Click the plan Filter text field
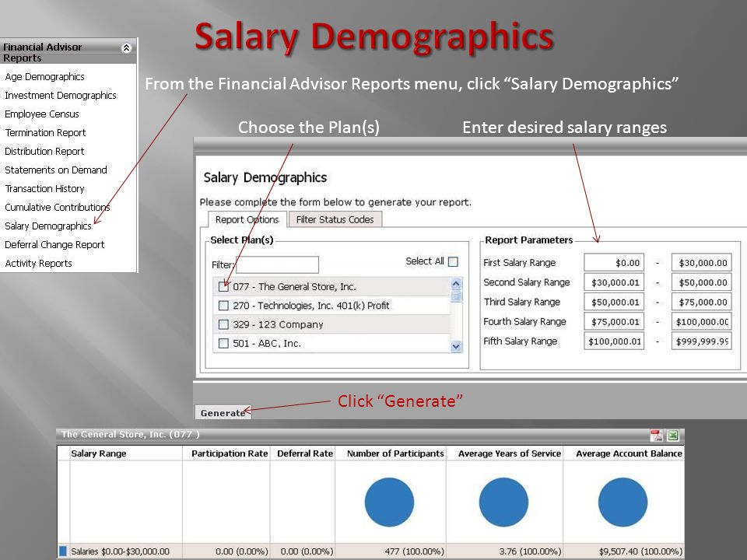Screen dimensions: 747x560 (x=277, y=264)
